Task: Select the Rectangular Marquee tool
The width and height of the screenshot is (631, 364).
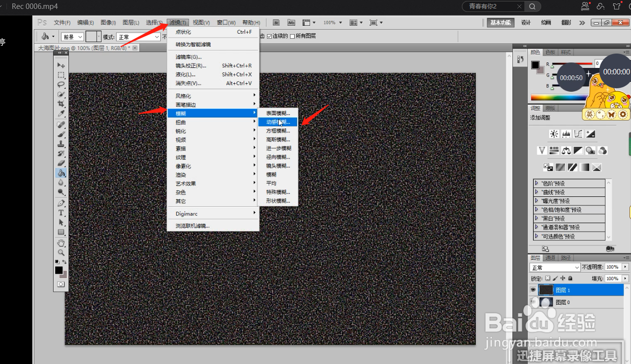Action: point(61,75)
